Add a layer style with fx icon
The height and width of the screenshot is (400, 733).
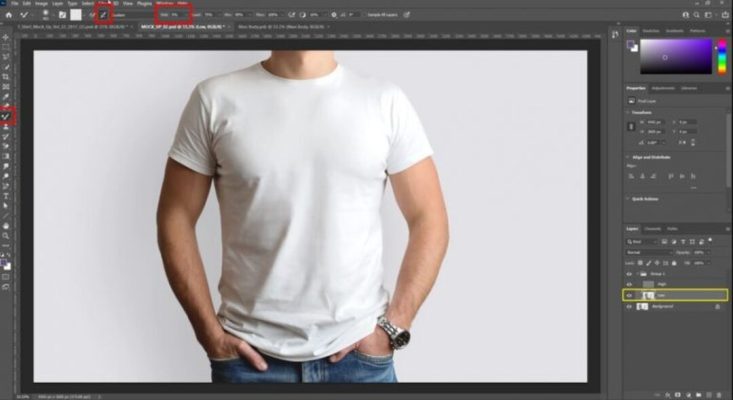tap(668, 395)
